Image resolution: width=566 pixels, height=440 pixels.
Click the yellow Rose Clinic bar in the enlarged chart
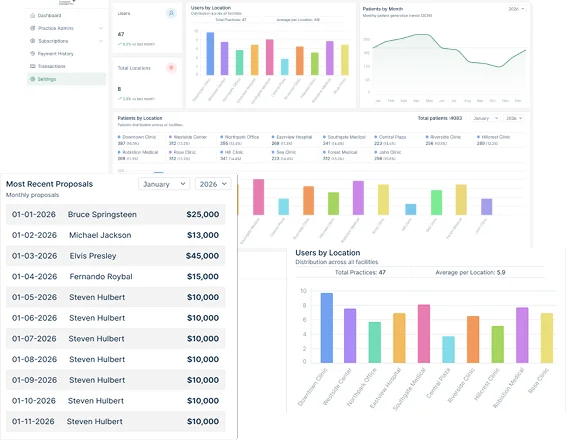547,338
